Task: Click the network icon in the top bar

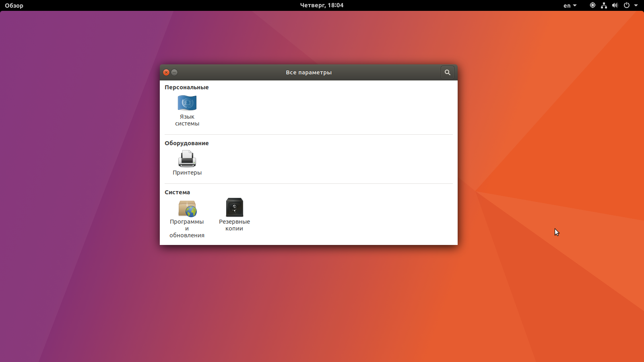Action: point(603,5)
